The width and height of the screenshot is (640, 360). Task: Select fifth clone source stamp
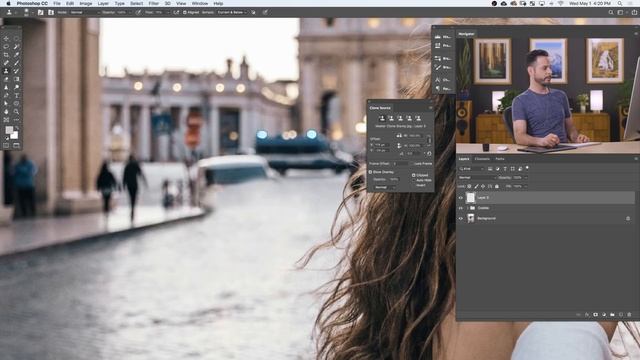(418, 118)
